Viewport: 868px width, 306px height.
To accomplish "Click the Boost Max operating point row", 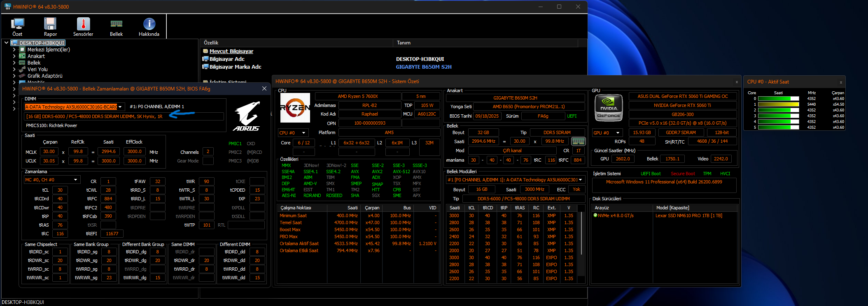I will point(357,229).
